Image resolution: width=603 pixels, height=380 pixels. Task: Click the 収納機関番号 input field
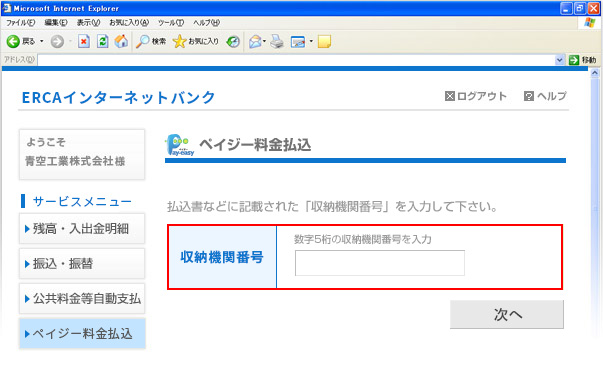(x=380, y=263)
